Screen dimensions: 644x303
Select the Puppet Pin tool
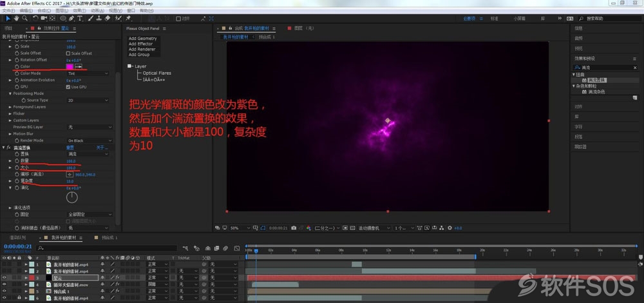pyautogui.click(x=128, y=19)
